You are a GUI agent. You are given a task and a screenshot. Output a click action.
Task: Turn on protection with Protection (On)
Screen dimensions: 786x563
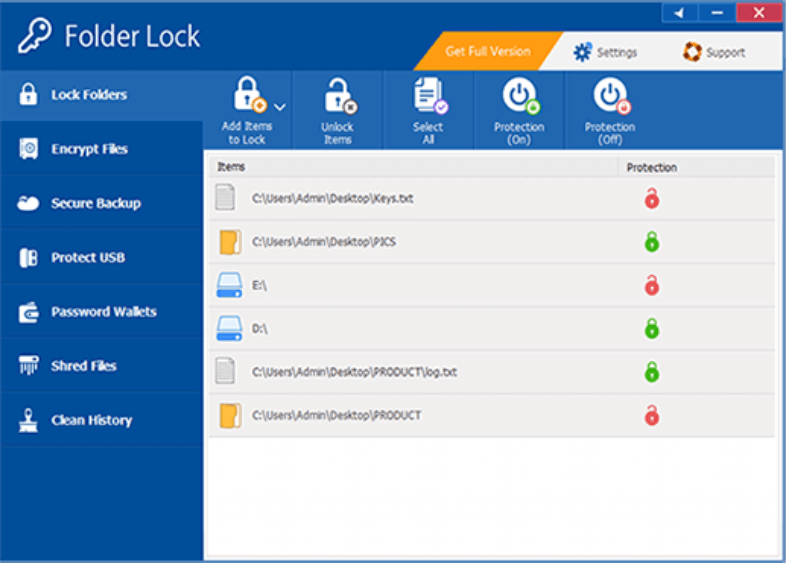[x=521, y=95]
